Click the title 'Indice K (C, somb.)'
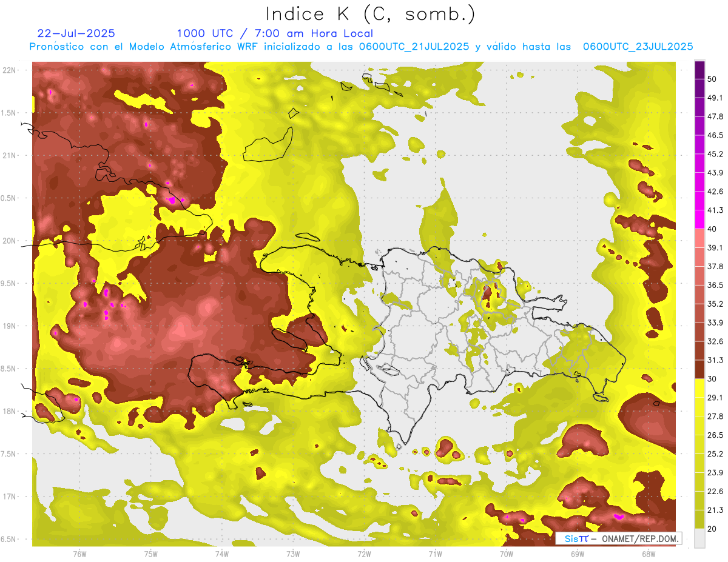 coord(370,14)
